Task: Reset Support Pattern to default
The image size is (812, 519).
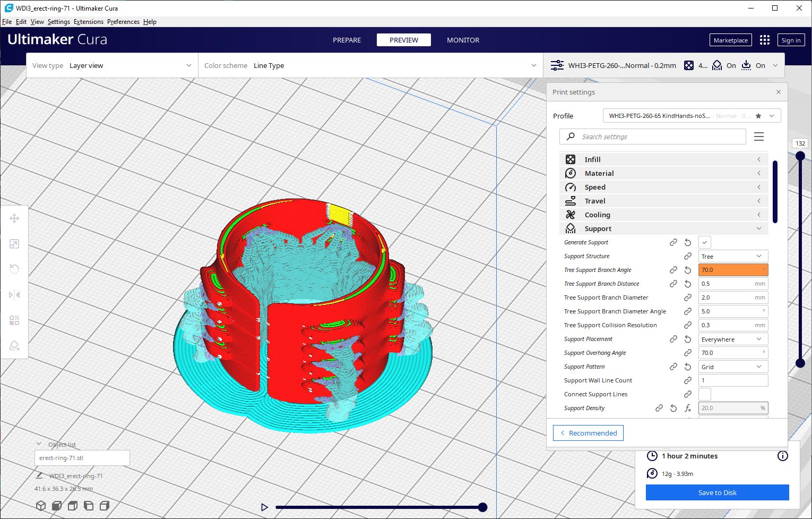Action: pyautogui.click(x=687, y=367)
